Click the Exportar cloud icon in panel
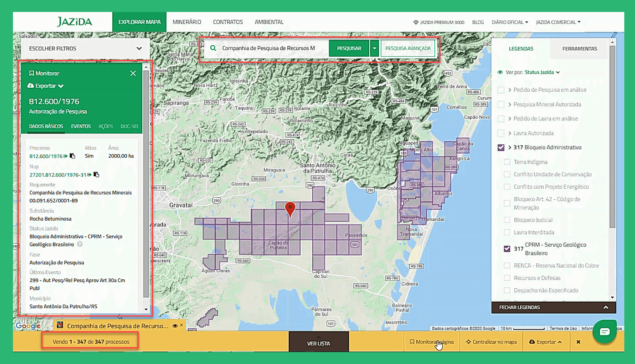This screenshot has width=635, height=364. click(30, 86)
